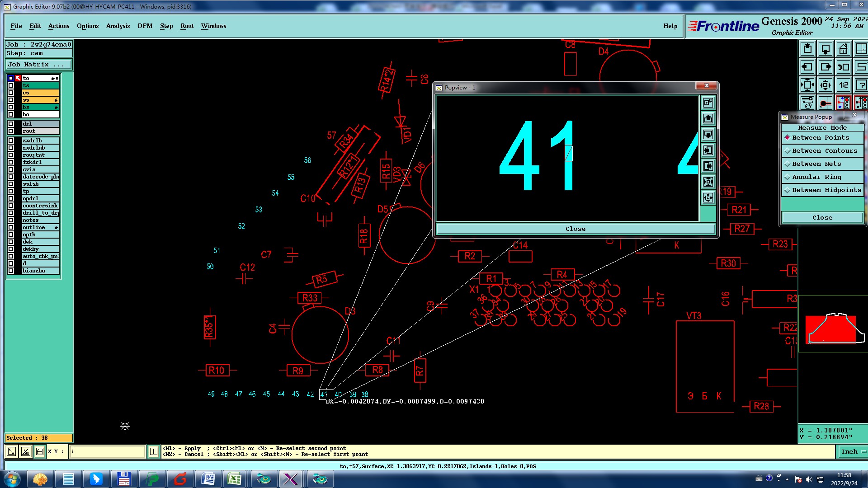Viewport: 868px width, 488px height.
Task: Open the Edit menu
Action: (x=35, y=26)
